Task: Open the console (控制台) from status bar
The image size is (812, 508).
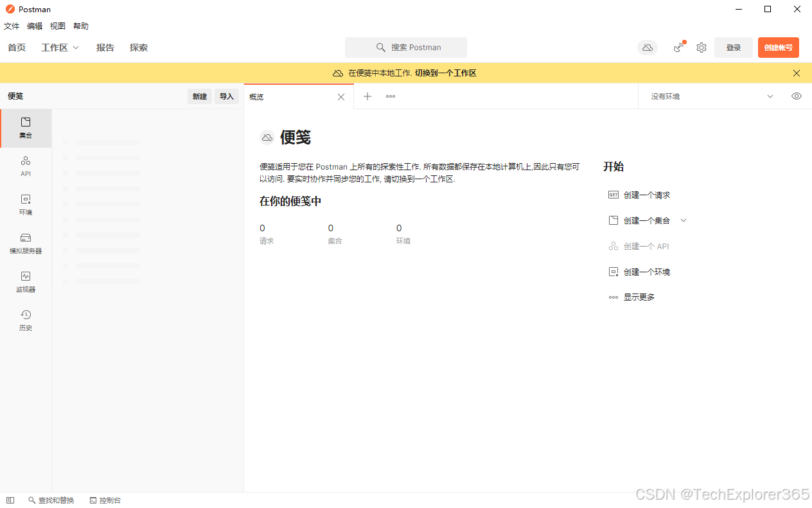Action: pos(105,500)
